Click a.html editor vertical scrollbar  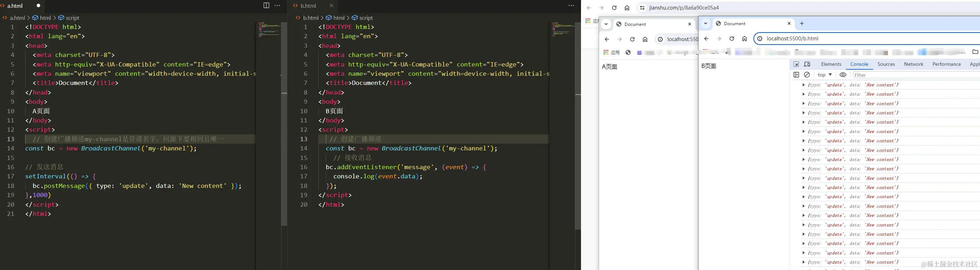click(284, 124)
